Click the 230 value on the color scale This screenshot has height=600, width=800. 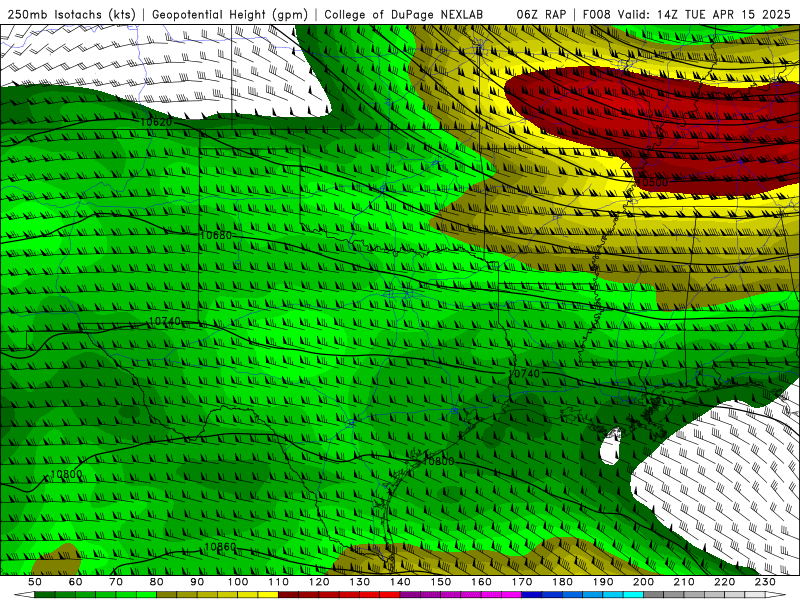(x=765, y=582)
